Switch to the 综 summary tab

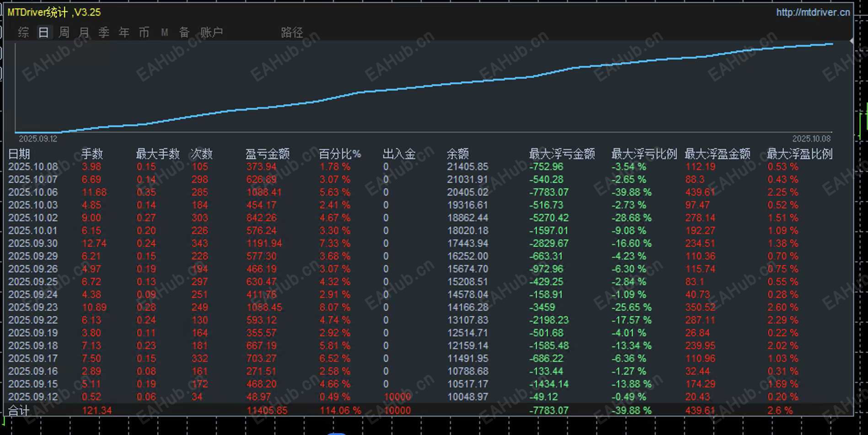click(23, 32)
